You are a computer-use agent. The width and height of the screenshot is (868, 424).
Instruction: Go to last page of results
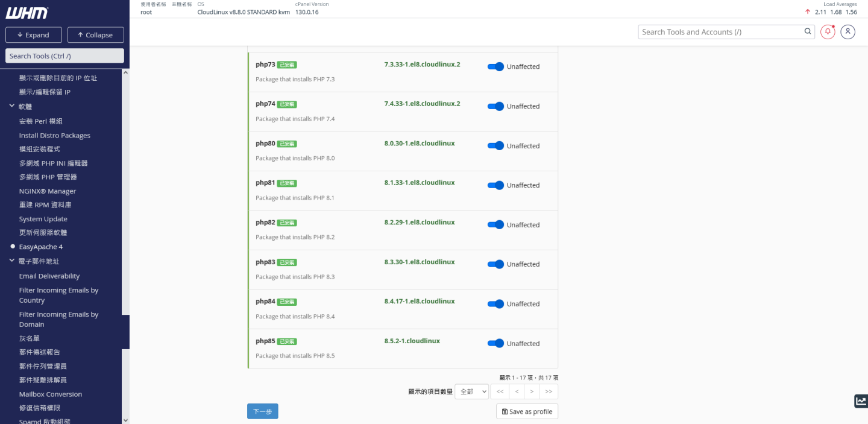pyautogui.click(x=549, y=391)
